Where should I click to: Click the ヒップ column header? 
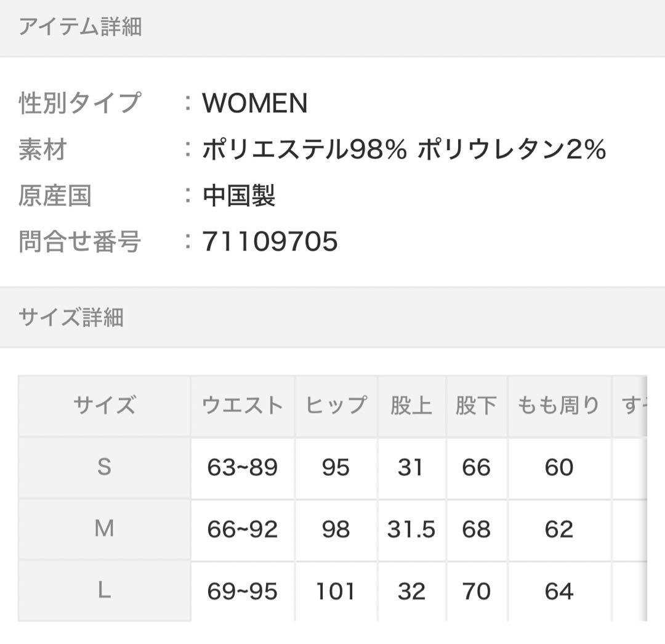[336, 406]
